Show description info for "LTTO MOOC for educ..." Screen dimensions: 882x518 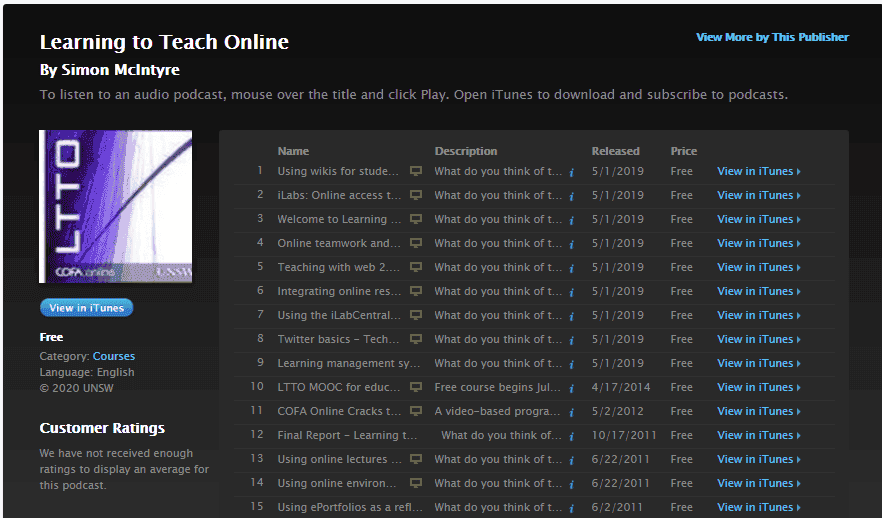pos(571,388)
